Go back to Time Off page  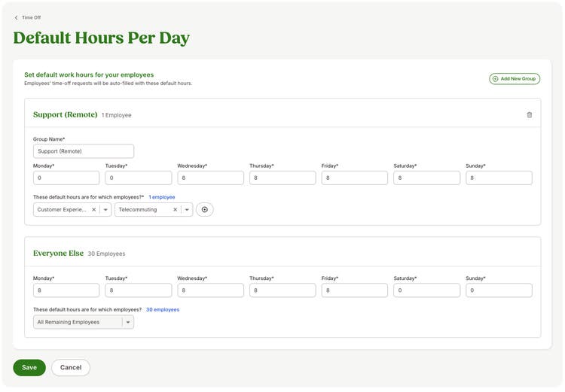[27, 17]
